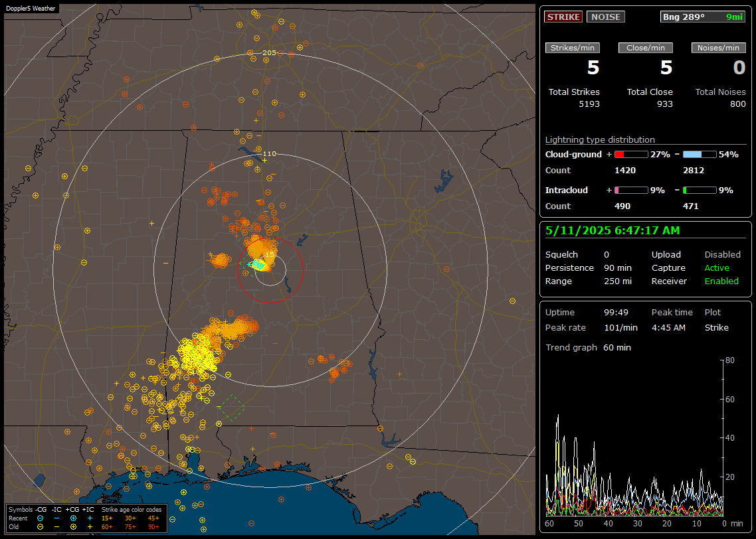Screen dimensions: 756x539
Task: Click the 'Doppler5 Weather' title label
Action: (x=31, y=8)
